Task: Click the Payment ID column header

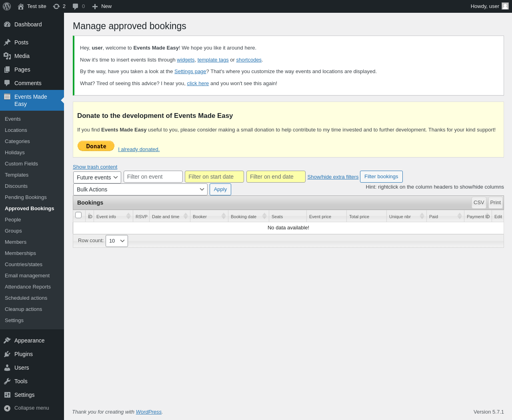Action: pos(478,216)
